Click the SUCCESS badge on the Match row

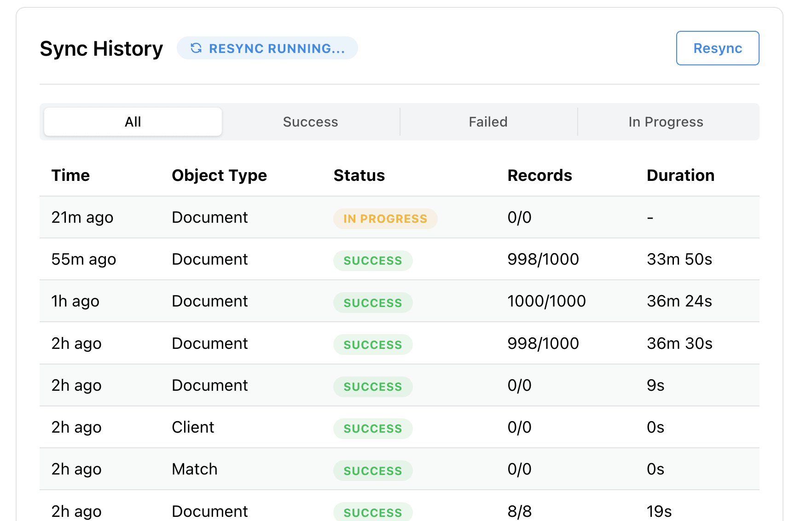tap(373, 470)
